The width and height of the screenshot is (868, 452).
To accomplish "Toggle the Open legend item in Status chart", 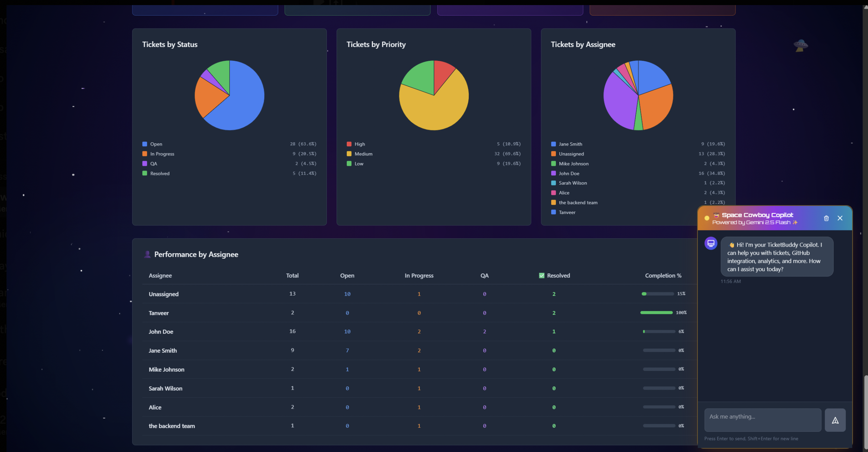I will pyautogui.click(x=156, y=144).
